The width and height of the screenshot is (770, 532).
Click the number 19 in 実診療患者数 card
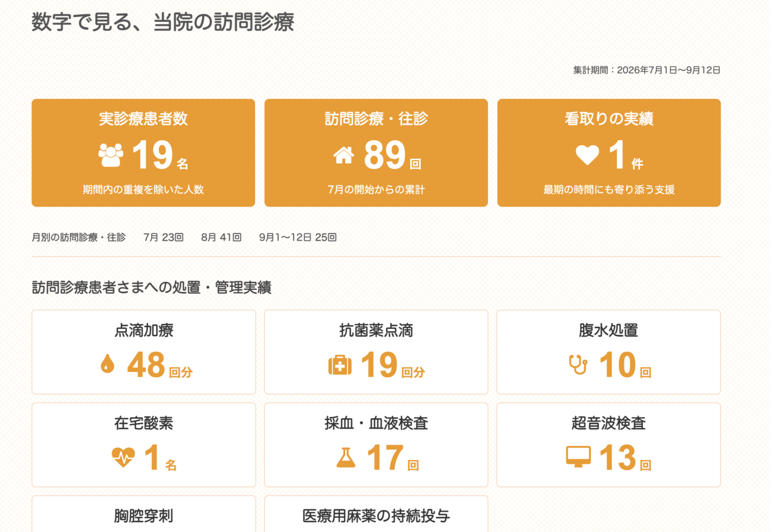(x=153, y=155)
